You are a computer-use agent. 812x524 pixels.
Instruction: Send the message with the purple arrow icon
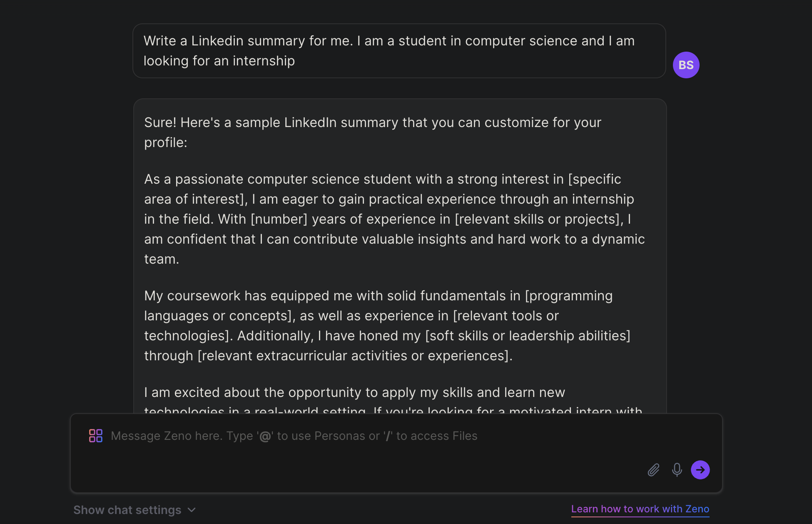coord(700,470)
